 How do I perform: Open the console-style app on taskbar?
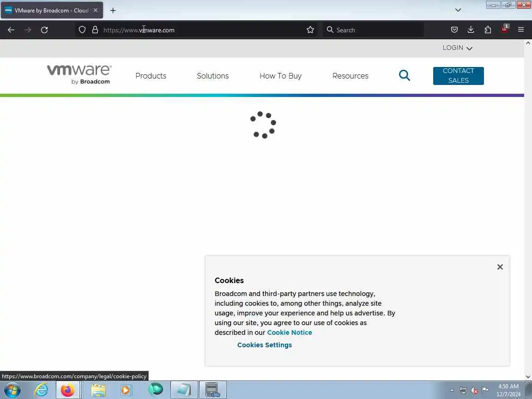(x=212, y=390)
